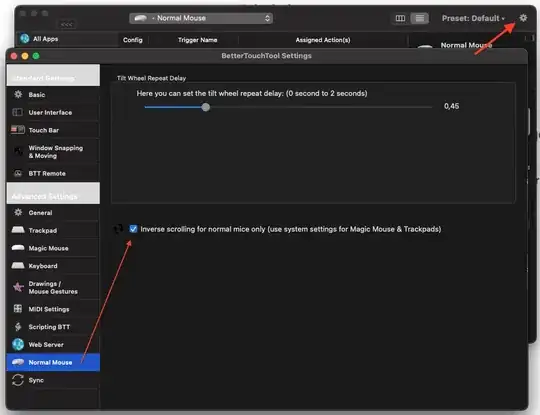Click Window Snapping & Moving icon

pos(18,152)
